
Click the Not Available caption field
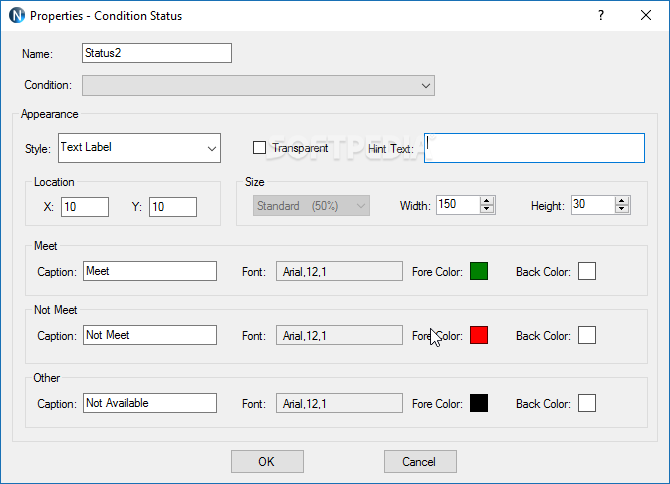tap(150, 403)
